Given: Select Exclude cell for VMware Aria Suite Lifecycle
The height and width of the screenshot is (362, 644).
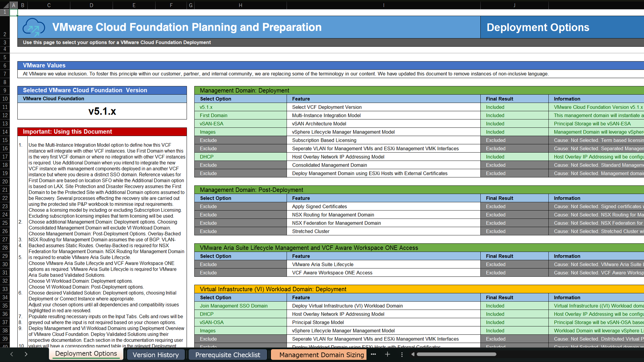Looking at the screenshot, I should tap(240, 264).
